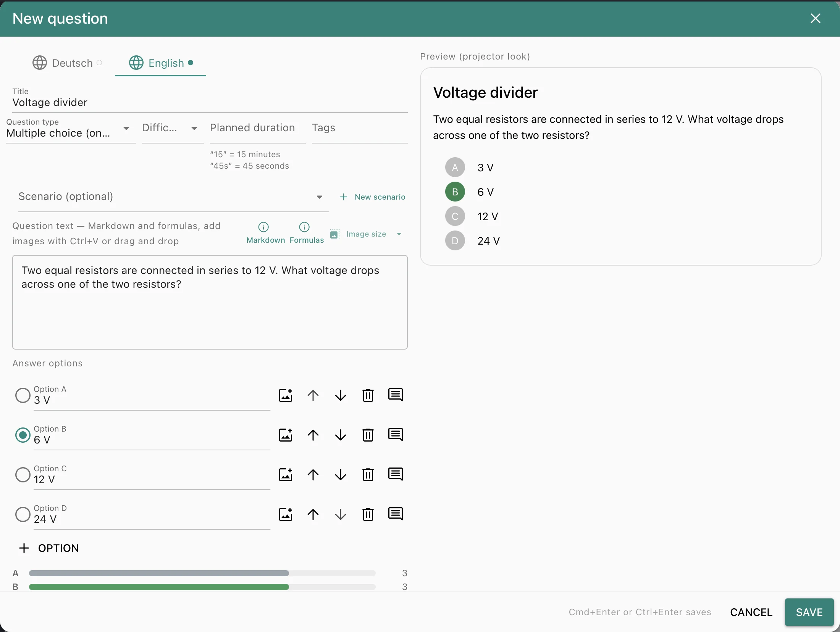
Task: Save the new question
Action: click(809, 612)
